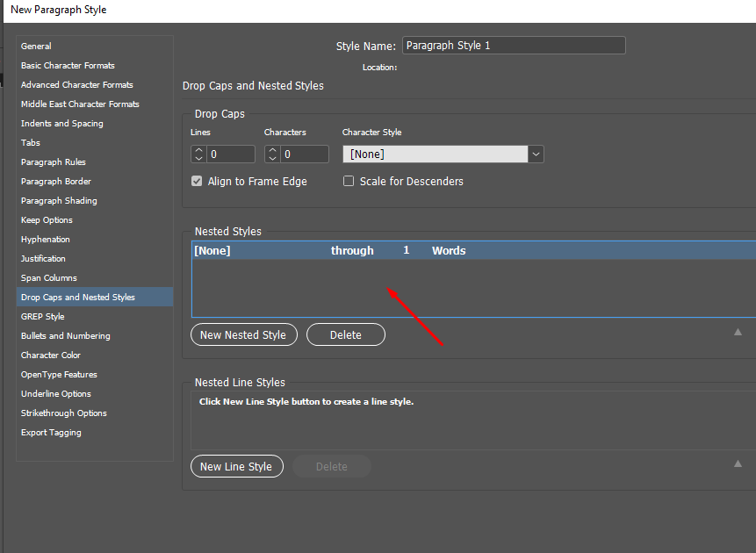Move nested style up with triangle arrow

(738, 332)
